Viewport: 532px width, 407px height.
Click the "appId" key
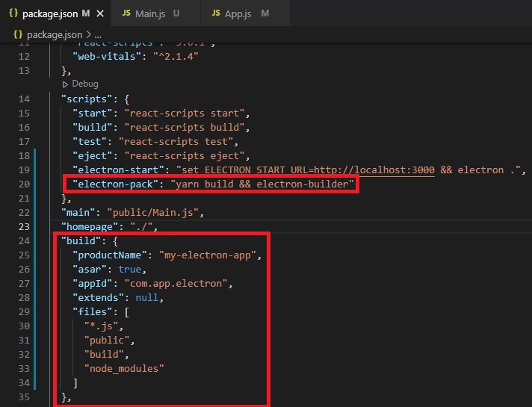93,284
